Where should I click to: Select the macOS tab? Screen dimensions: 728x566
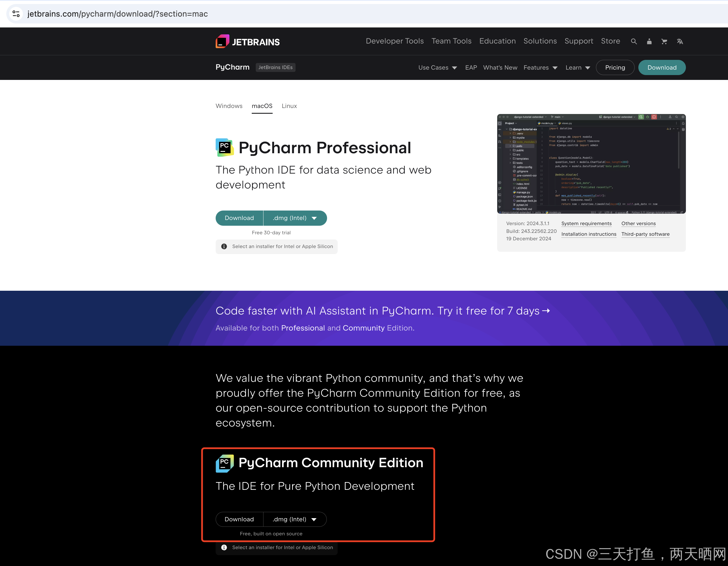pyautogui.click(x=263, y=106)
